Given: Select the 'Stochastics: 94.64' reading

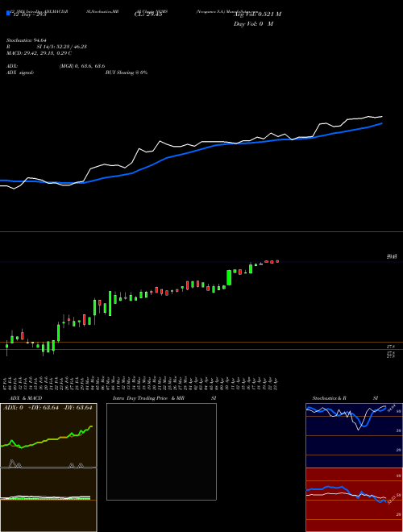Looking at the screenshot, I should (26, 40).
